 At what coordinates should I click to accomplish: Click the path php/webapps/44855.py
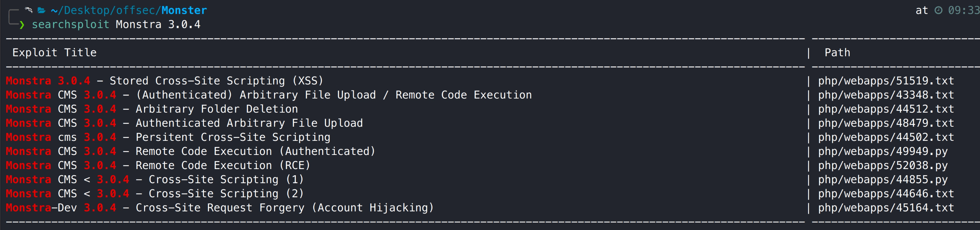[x=883, y=180]
